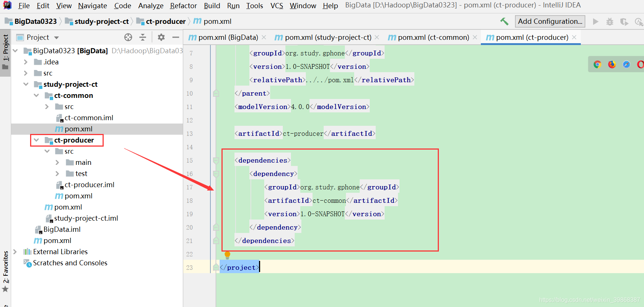Click the Run play icon in the toolbar
This screenshot has width=644, height=307.
pyautogui.click(x=596, y=22)
